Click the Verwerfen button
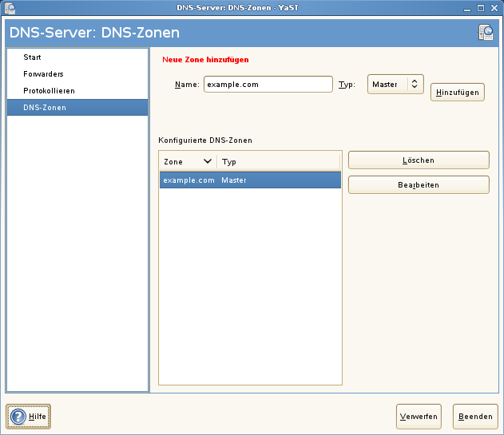The height and width of the screenshot is (435, 504). pos(419,417)
